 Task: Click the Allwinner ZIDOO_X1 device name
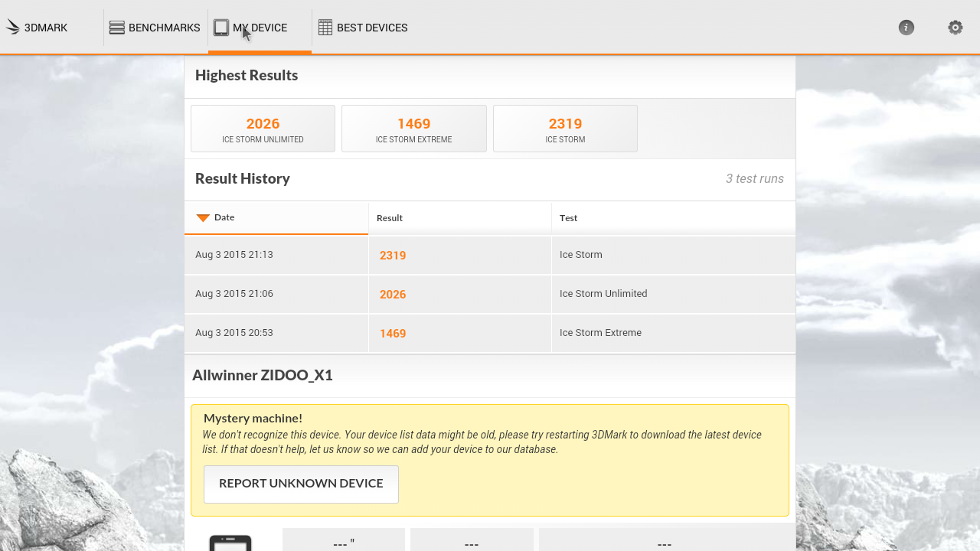click(x=263, y=375)
